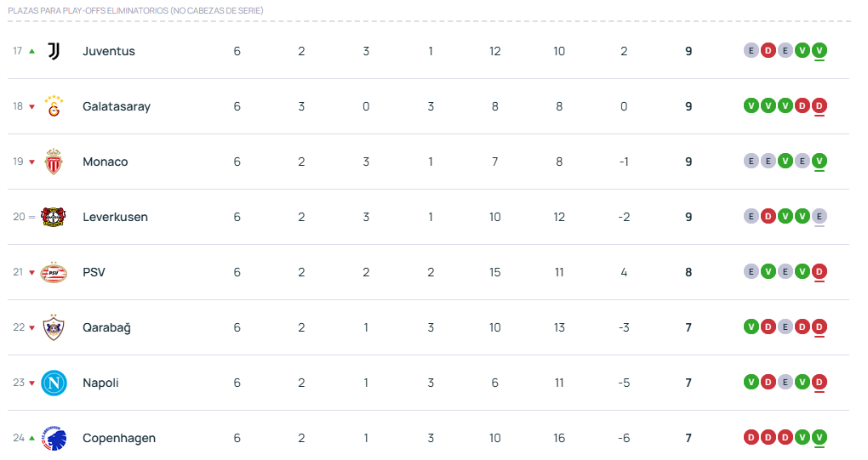Image resolution: width=868 pixels, height=460 pixels.
Task: Open the Monaco team name link
Action: pyautogui.click(x=106, y=162)
